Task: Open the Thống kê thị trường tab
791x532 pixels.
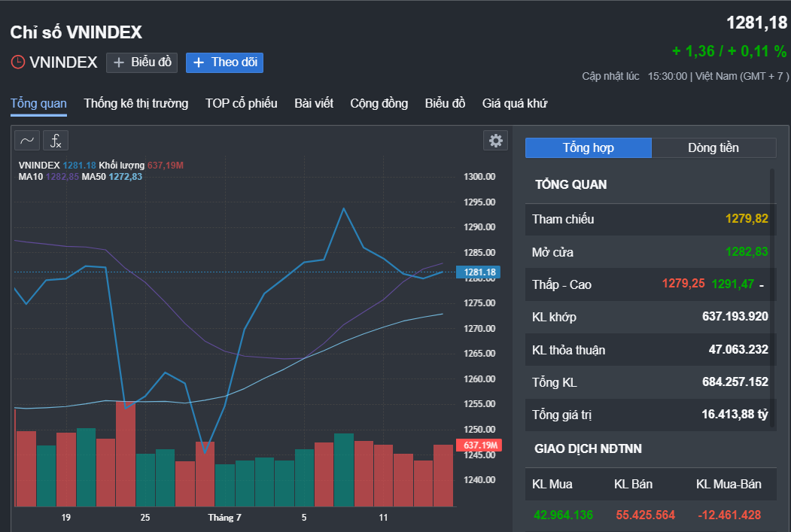Action: [136, 103]
